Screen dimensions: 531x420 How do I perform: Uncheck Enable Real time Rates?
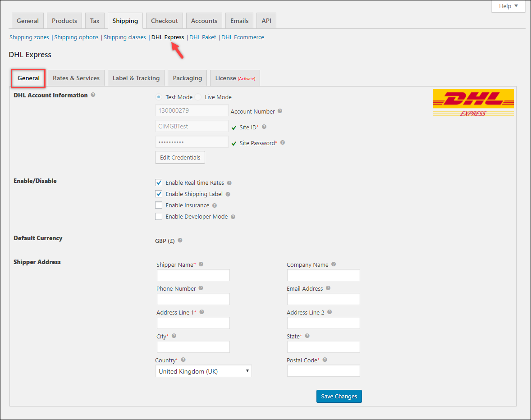[x=159, y=183]
